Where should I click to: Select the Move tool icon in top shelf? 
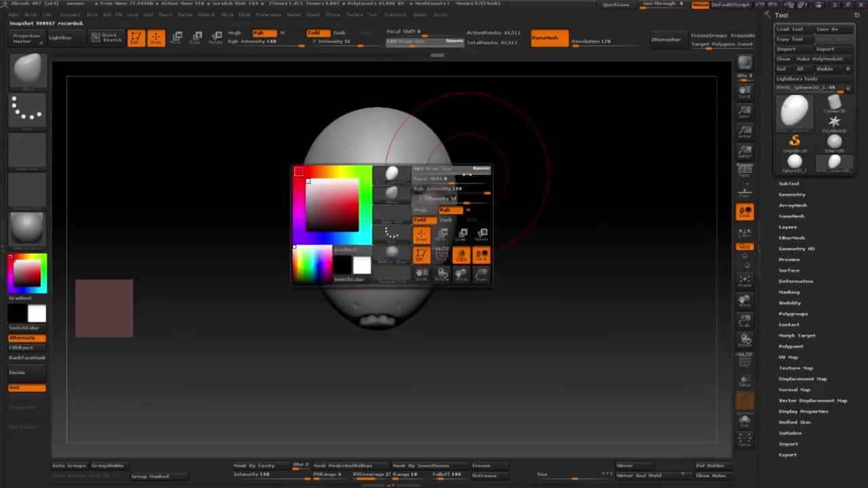pyautogui.click(x=176, y=38)
